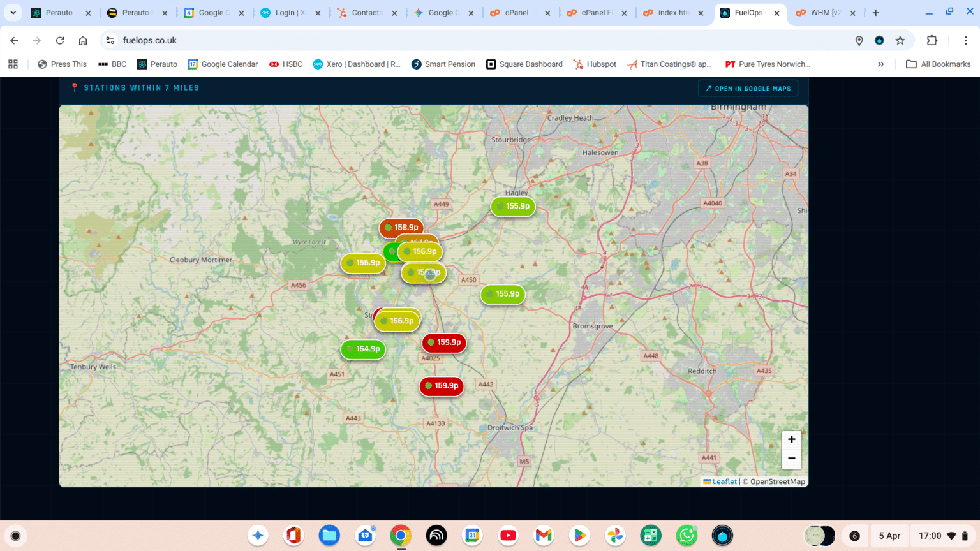Click the 156.9p marker near Wyre Forest
The height and width of the screenshot is (551, 980).
(362, 262)
